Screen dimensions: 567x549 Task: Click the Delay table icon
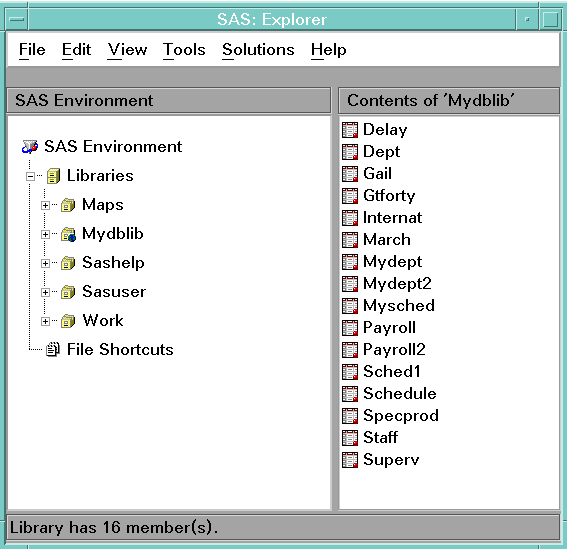click(x=350, y=130)
